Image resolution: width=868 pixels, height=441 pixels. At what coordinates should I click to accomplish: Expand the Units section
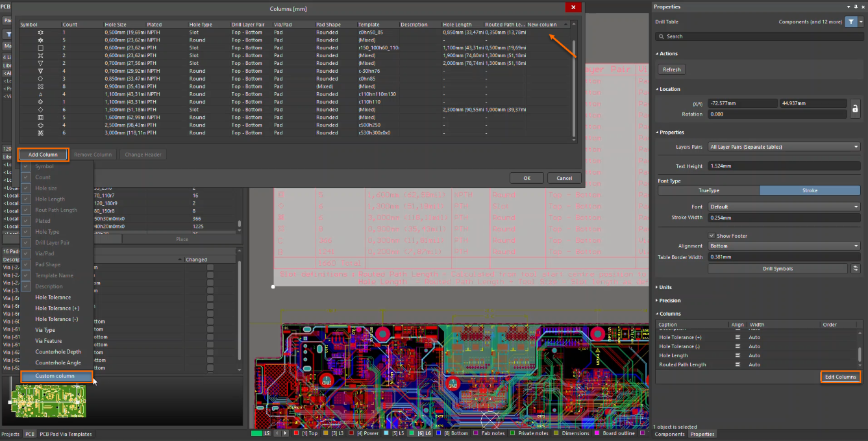point(665,287)
